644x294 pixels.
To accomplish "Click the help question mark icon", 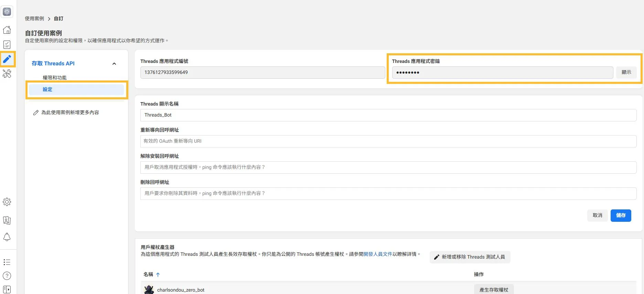I will tap(7, 276).
